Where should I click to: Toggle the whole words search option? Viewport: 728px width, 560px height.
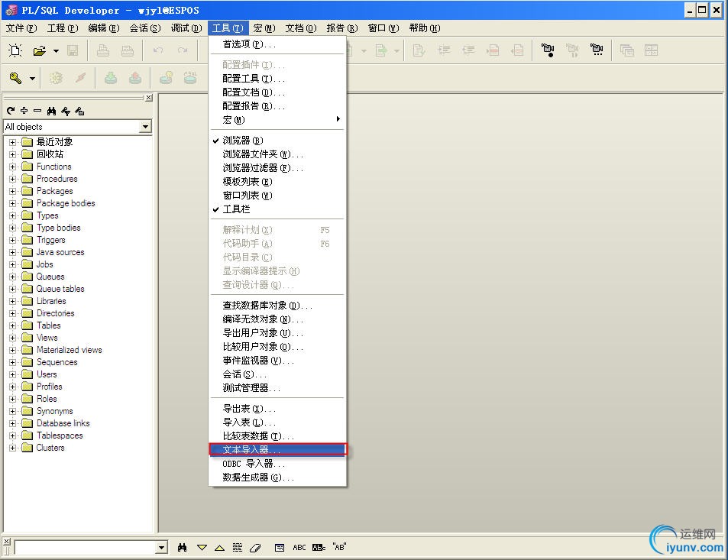(x=319, y=548)
